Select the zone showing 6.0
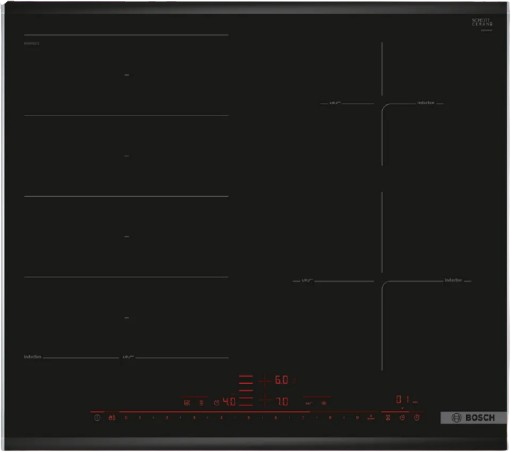Viewport: 531px width, 470px height. tap(281, 380)
